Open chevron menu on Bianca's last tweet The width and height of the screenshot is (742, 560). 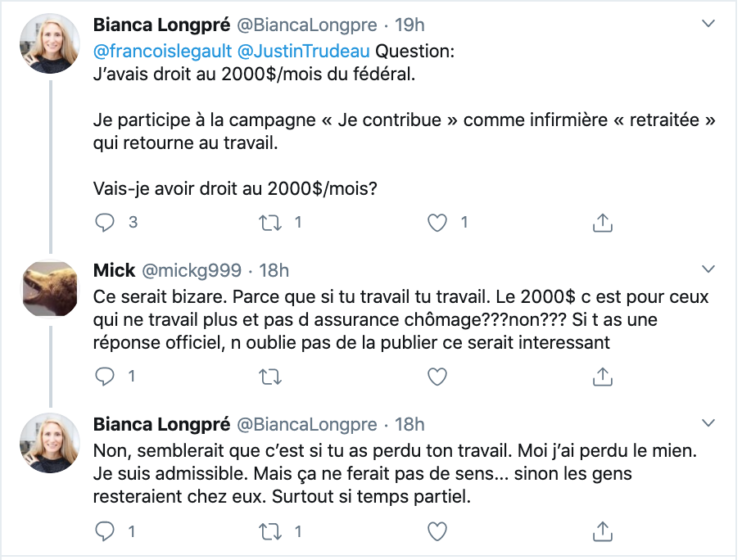click(x=708, y=422)
